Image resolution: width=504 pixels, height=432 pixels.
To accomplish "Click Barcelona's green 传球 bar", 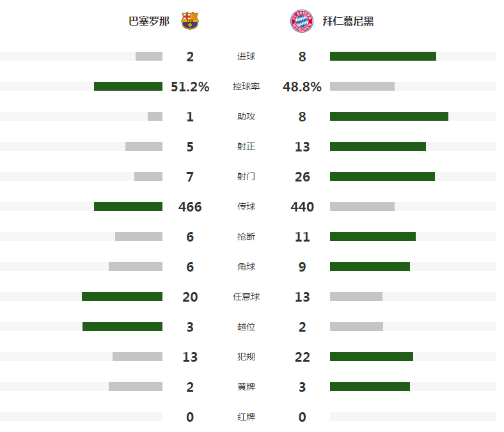I will tap(128, 206).
